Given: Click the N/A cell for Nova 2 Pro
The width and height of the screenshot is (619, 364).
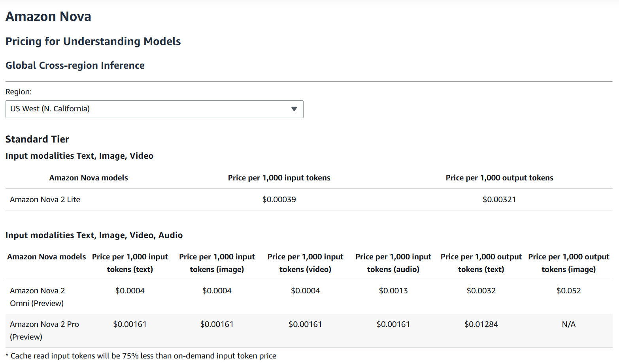Looking at the screenshot, I should tap(568, 324).
